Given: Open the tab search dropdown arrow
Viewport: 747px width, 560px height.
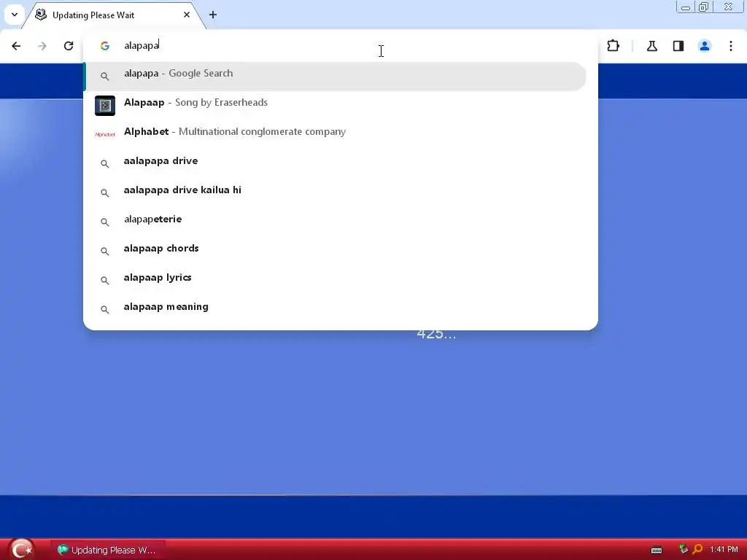Looking at the screenshot, I should pyautogui.click(x=15, y=15).
